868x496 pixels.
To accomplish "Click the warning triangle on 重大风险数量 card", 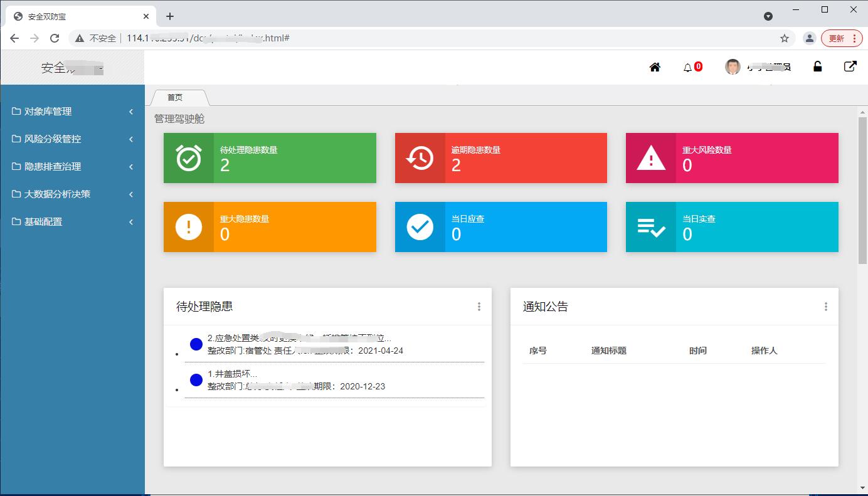I will click(x=650, y=158).
